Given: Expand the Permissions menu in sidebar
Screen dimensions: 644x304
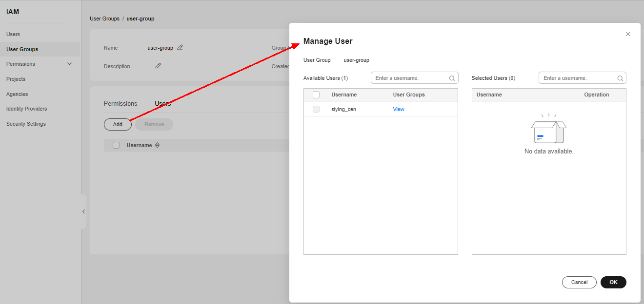Looking at the screenshot, I should coord(69,64).
